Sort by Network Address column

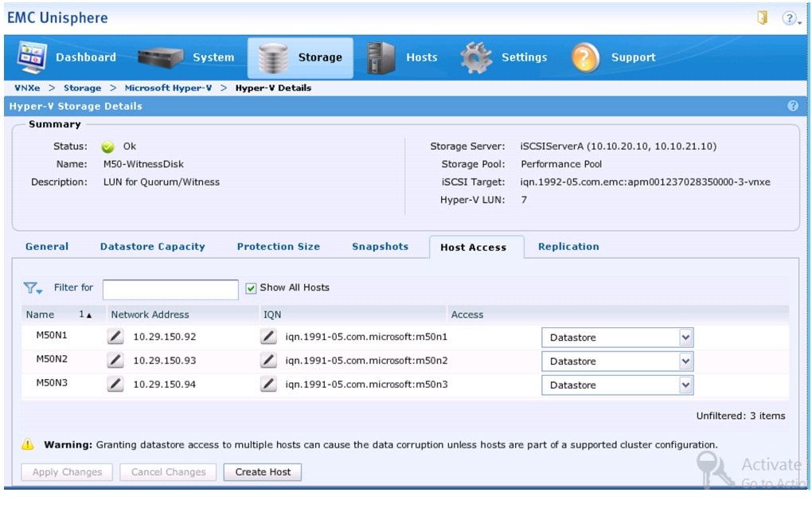click(x=183, y=315)
